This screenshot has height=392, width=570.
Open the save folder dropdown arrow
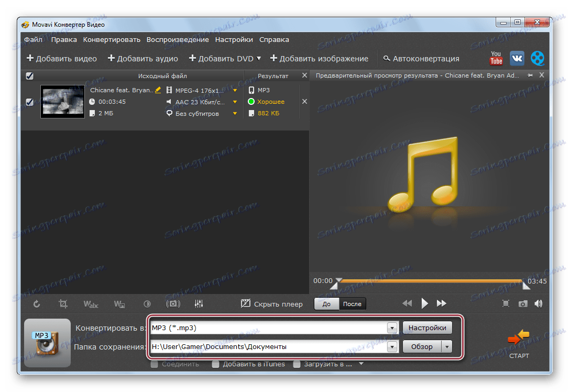[392, 347]
